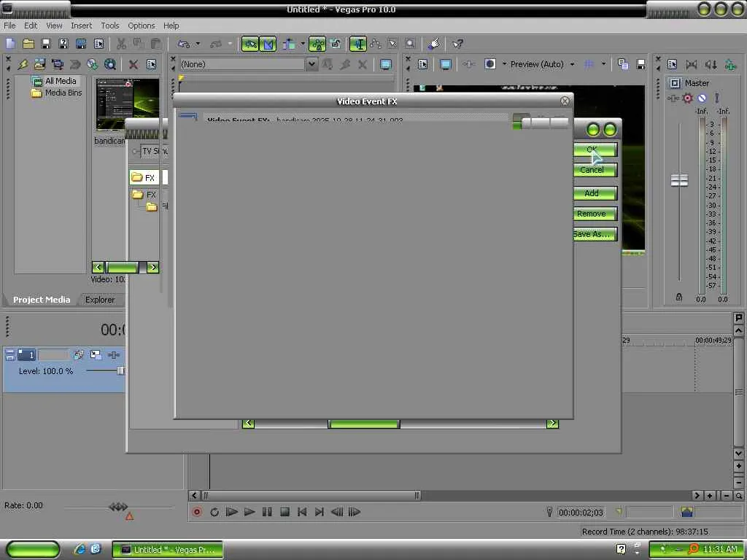Click the Remove button in Plug-In Chooser
This screenshot has height=560, width=747.
(x=595, y=214)
